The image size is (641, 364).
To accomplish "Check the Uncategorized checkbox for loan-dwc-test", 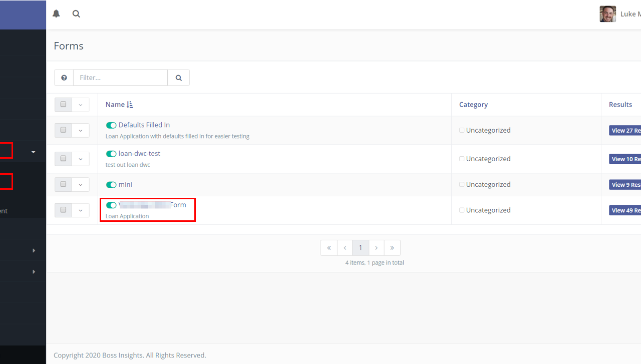I will 462,158.
